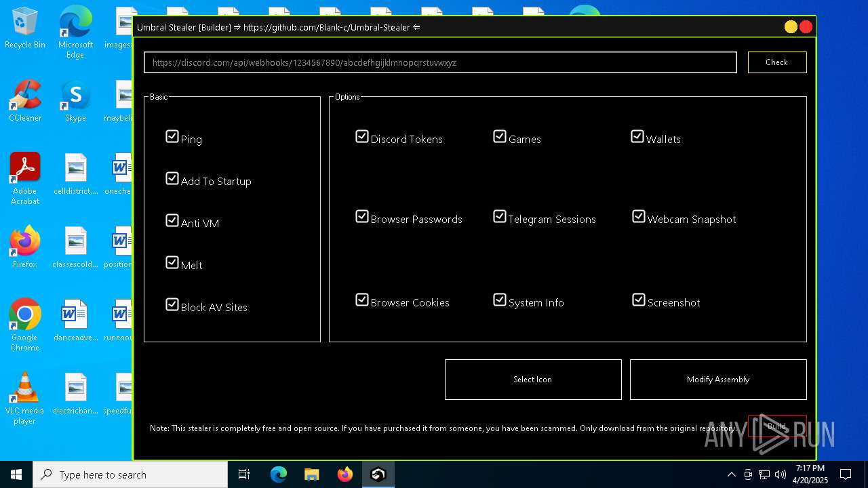Click the taskbar search box
The width and height of the screenshot is (868, 488).
[130, 474]
